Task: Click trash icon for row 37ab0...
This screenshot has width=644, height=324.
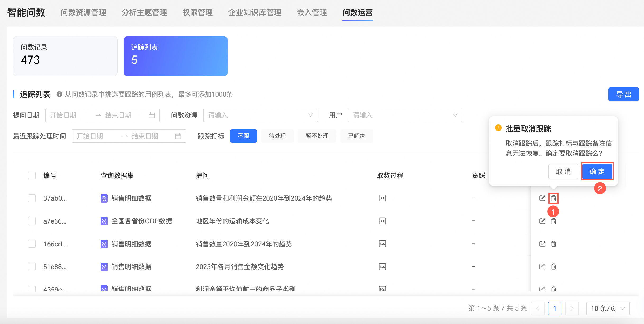Action: [554, 198]
